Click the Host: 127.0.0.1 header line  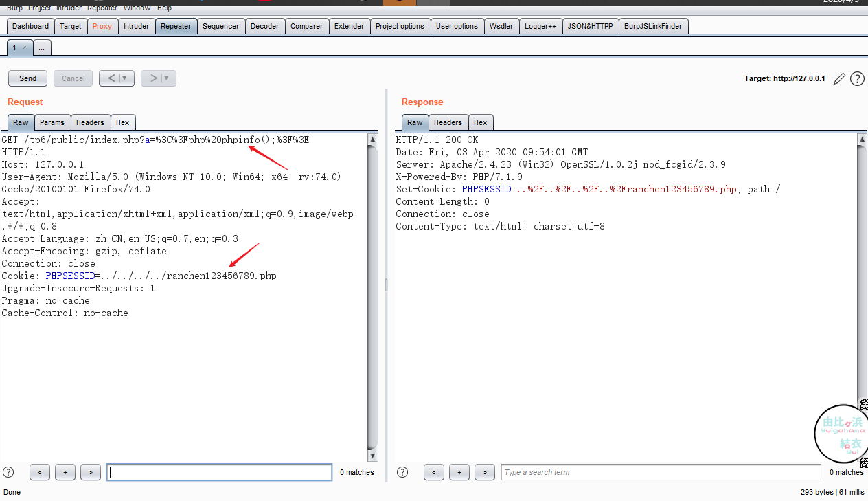tap(43, 164)
